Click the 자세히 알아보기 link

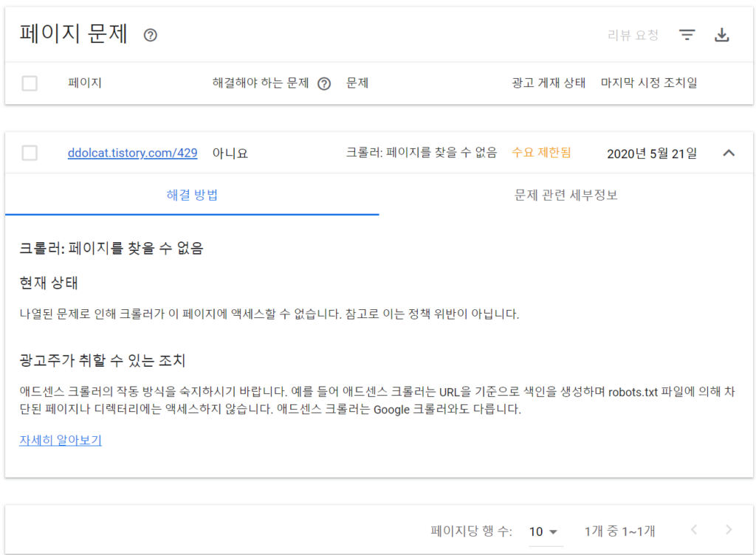[x=61, y=441]
